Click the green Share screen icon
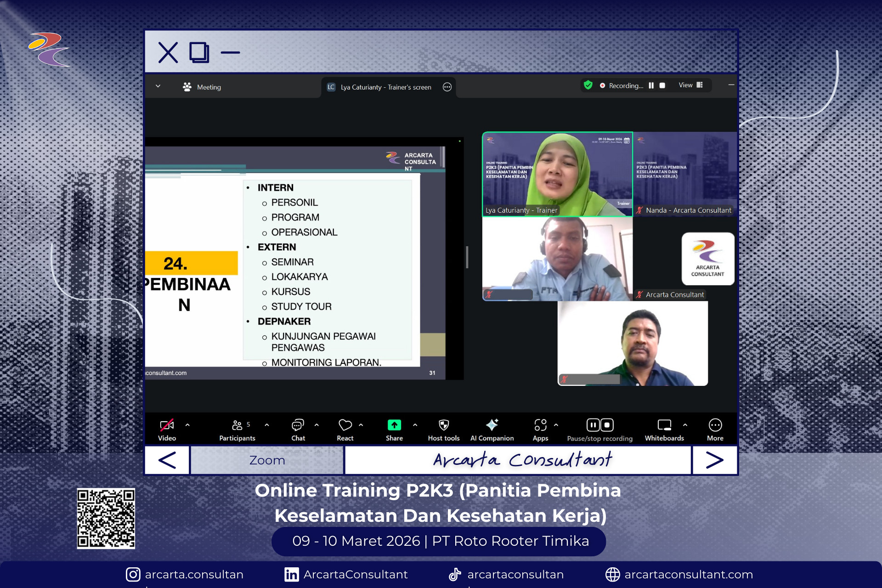 click(394, 425)
